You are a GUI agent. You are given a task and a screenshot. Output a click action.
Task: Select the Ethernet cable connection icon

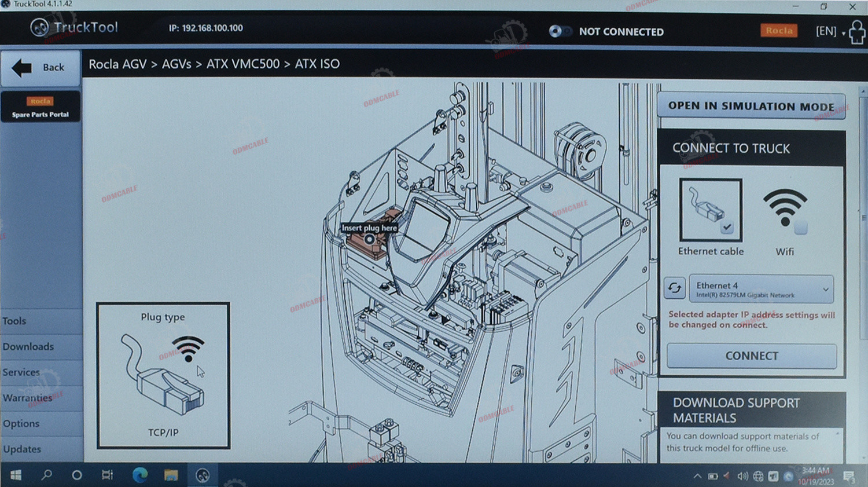click(x=711, y=210)
